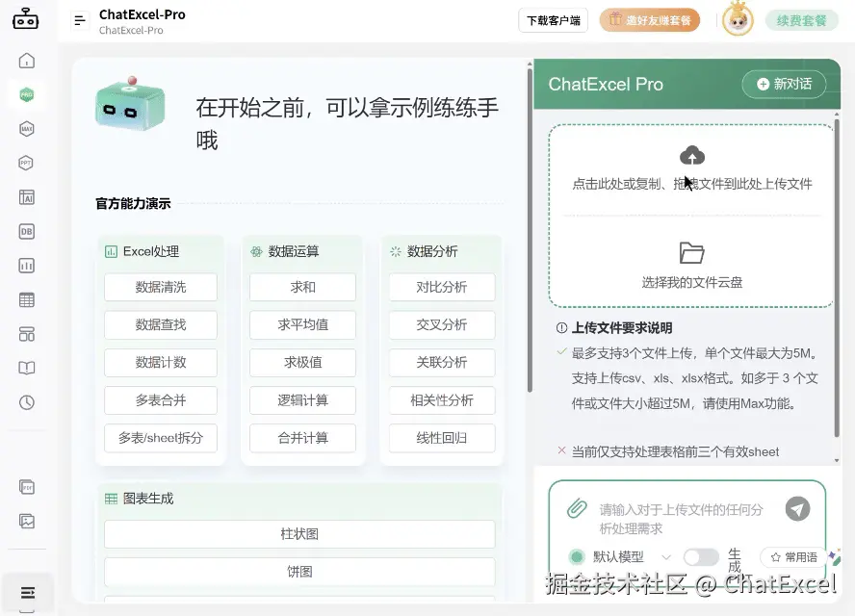Open the spreadsheet grid sidebar icon
Viewport: 855px width, 616px height.
(26, 300)
